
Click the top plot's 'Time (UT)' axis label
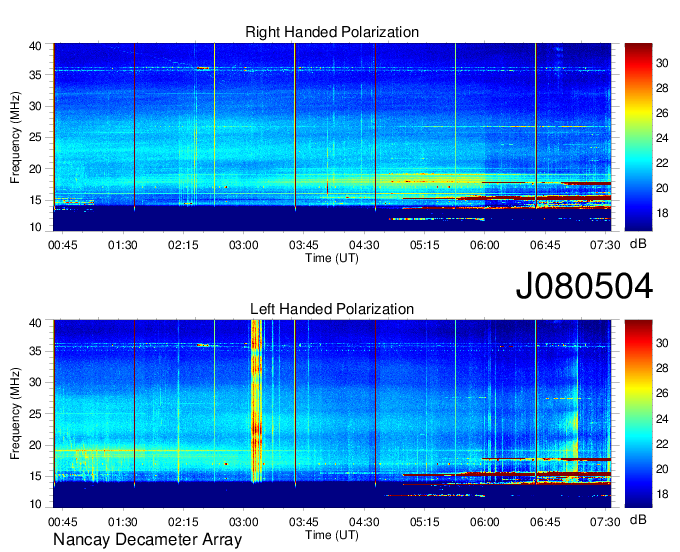pos(332,258)
